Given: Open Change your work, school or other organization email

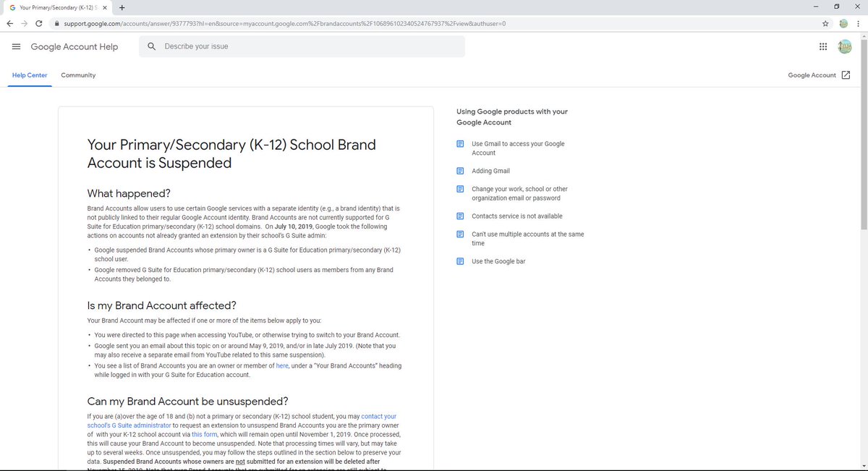Looking at the screenshot, I should (519, 193).
